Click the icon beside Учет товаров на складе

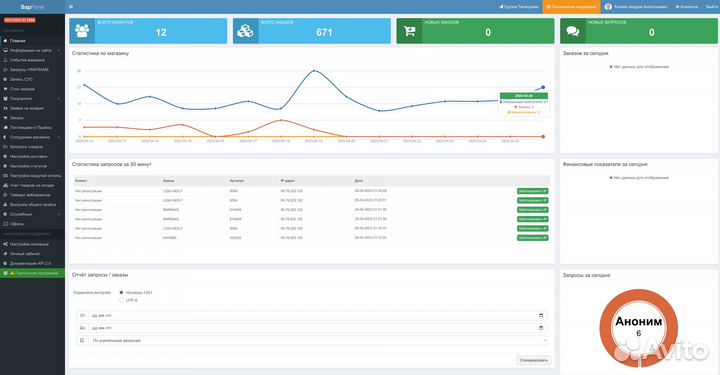(x=6, y=185)
